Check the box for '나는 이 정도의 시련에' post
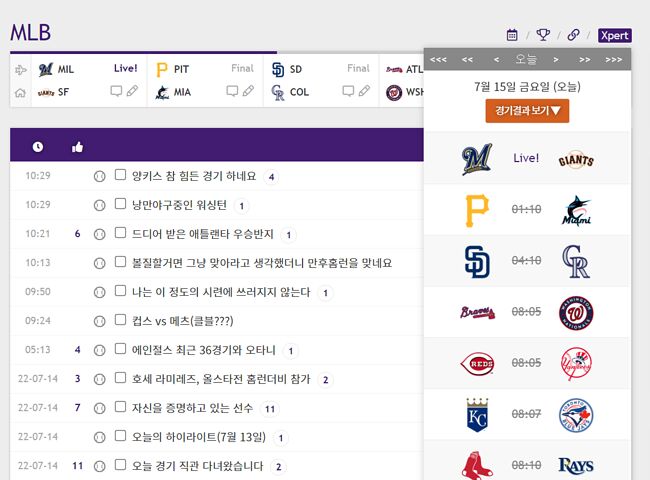The width and height of the screenshot is (650, 480). 120,291
